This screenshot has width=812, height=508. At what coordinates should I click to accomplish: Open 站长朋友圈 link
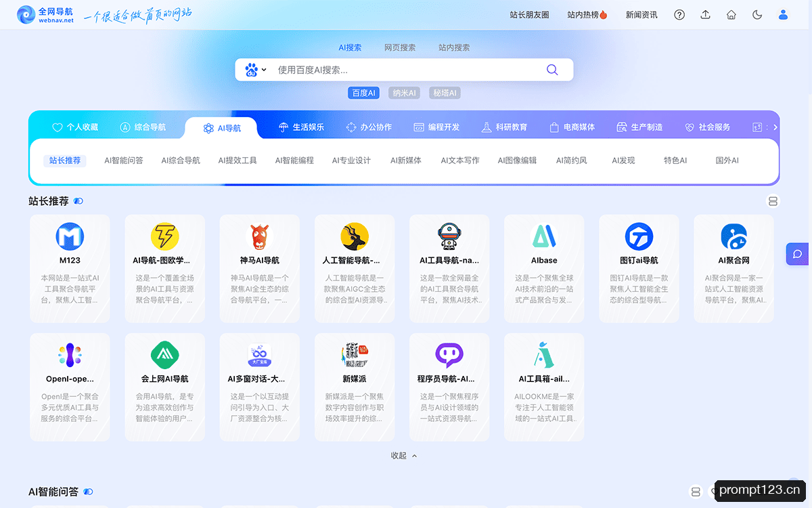(529, 14)
